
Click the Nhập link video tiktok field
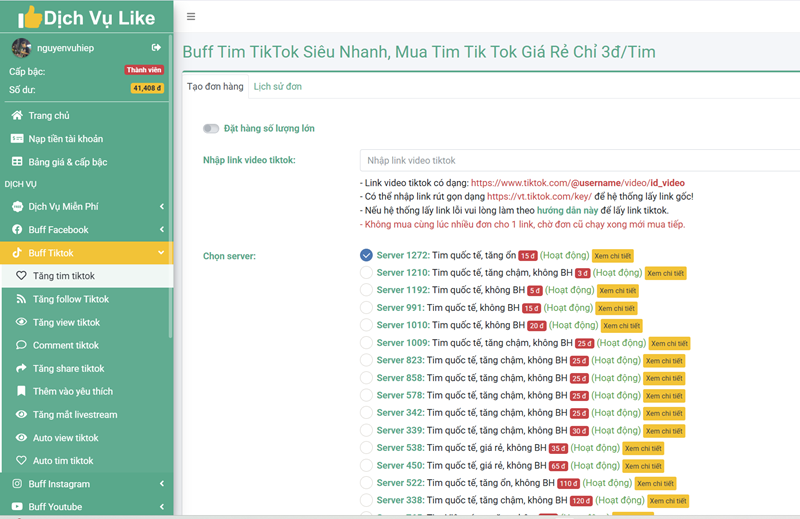point(580,160)
